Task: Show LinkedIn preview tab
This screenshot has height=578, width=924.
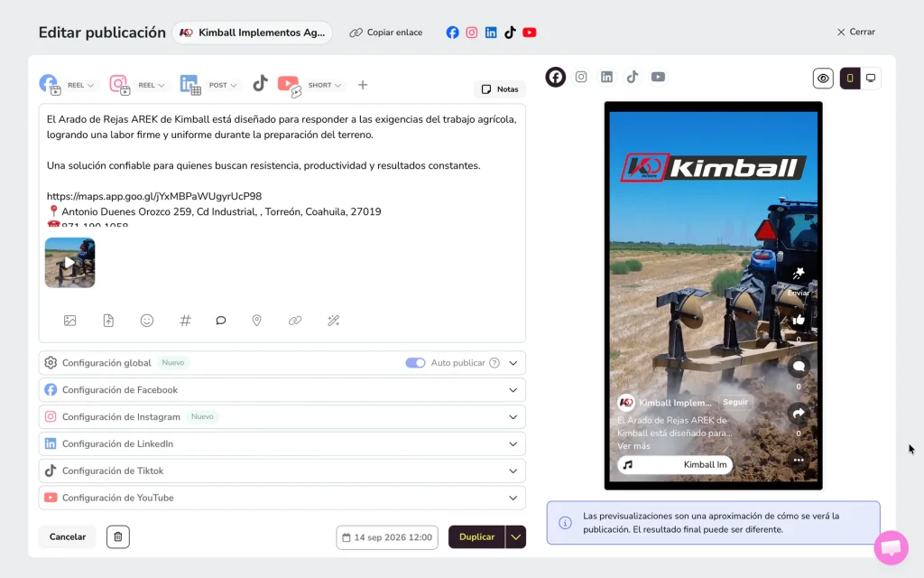Action: (x=606, y=77)
